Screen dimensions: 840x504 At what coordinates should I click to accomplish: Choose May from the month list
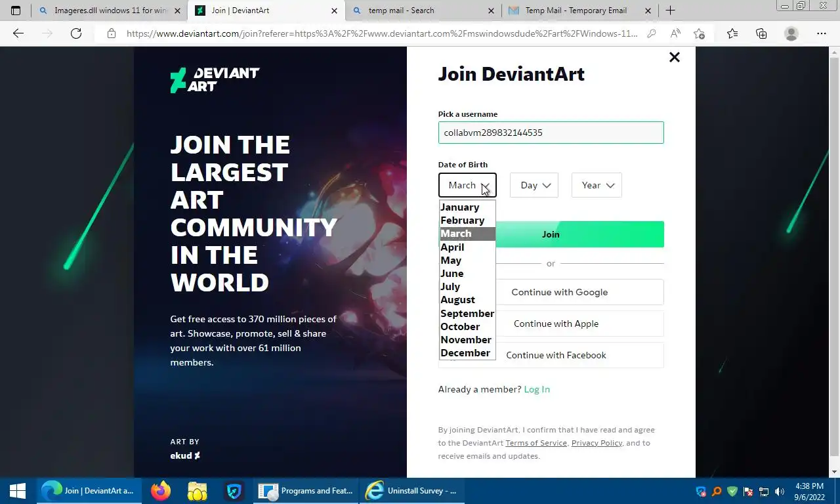[467, 260]
